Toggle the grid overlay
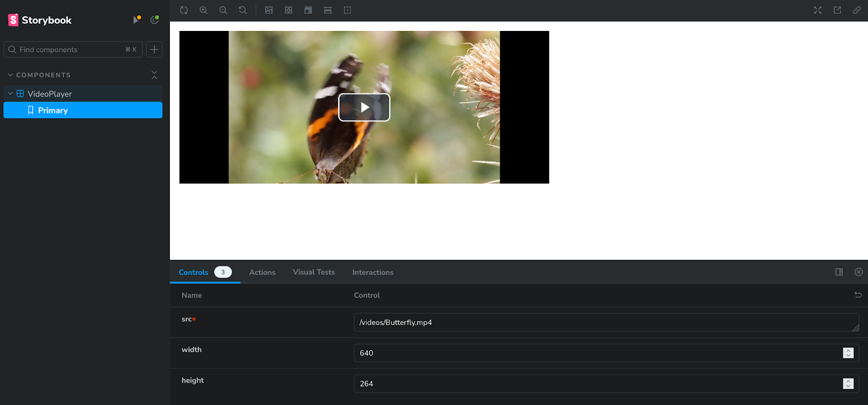The height and width of the screenshot is (405, 868). (x=289, y=10)
